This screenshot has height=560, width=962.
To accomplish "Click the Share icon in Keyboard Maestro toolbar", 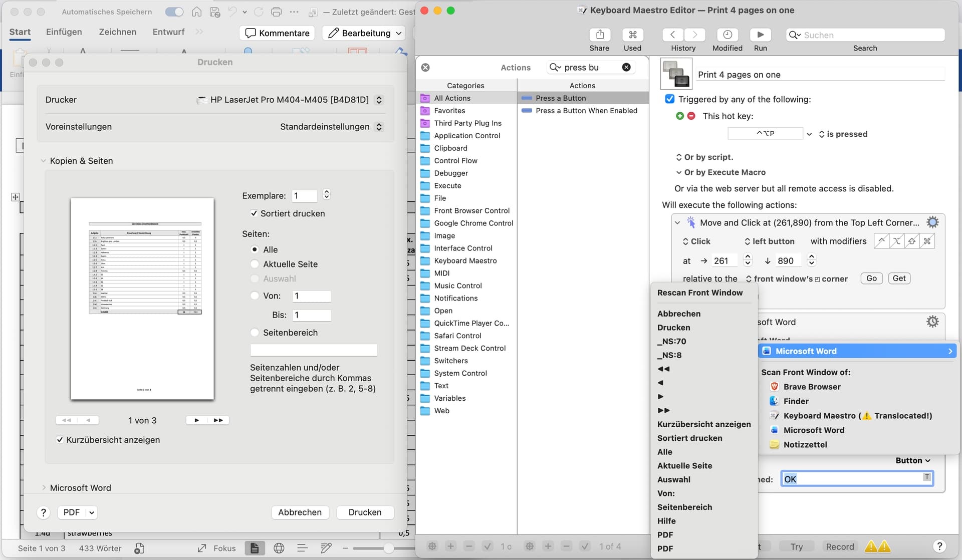I will (x=599, y=35).
